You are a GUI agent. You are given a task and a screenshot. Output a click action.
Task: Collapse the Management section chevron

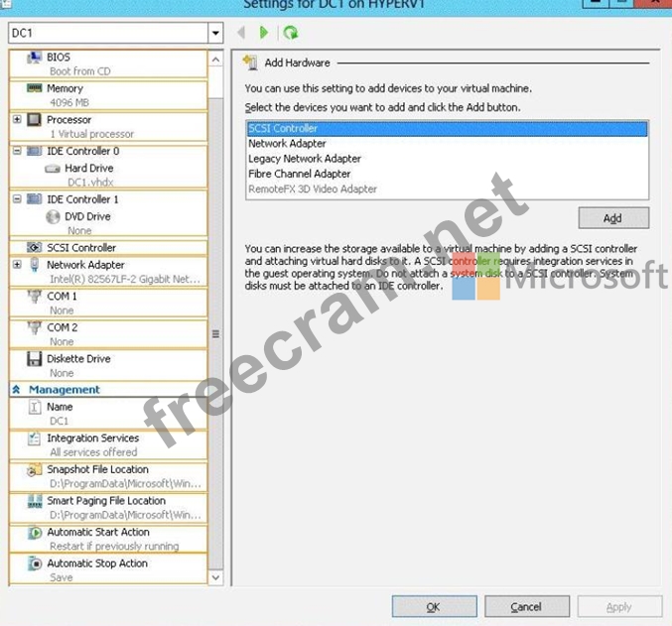[x=16, y=390]
